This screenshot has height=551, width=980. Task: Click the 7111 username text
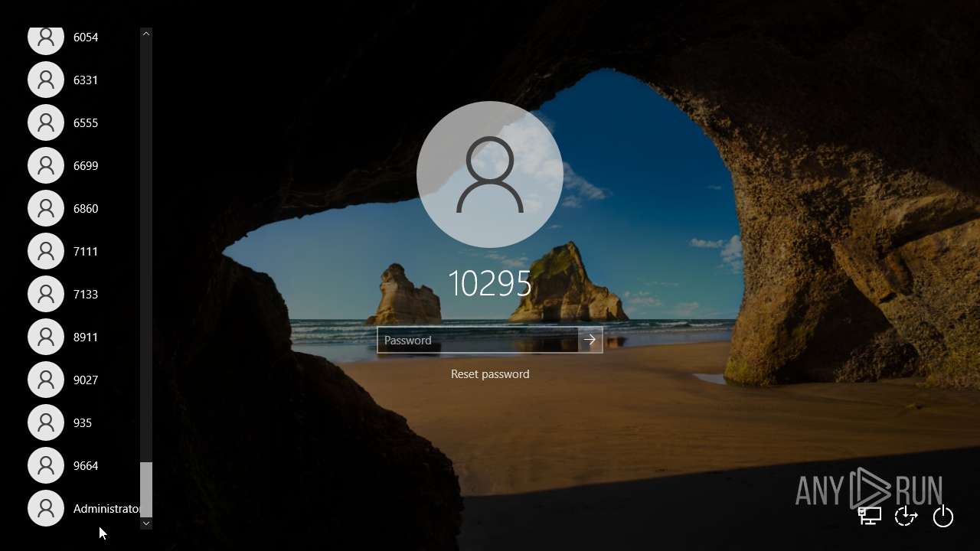[86, 251]
